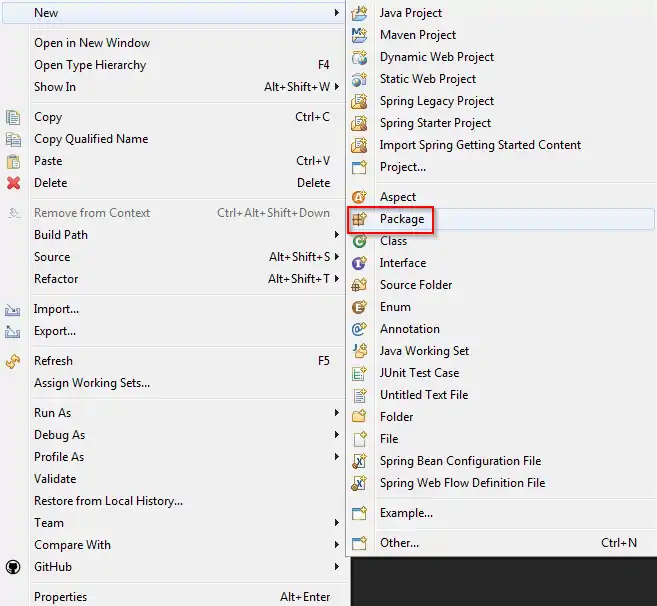
Task: Open the Compare With submenu arrow
Action: coord(337,545)
